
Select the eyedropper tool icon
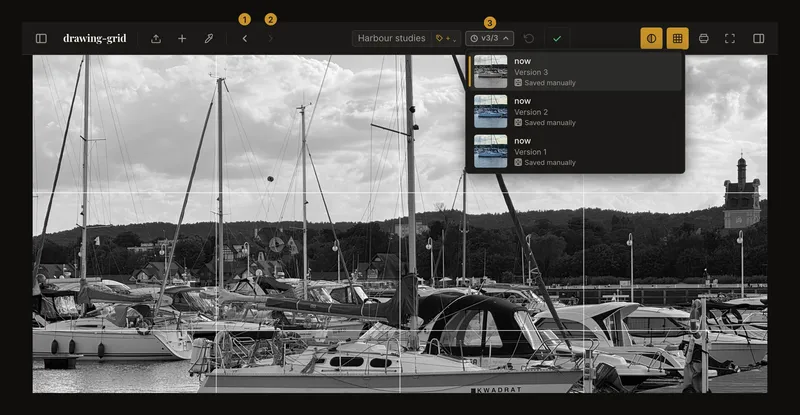(209, 39)
